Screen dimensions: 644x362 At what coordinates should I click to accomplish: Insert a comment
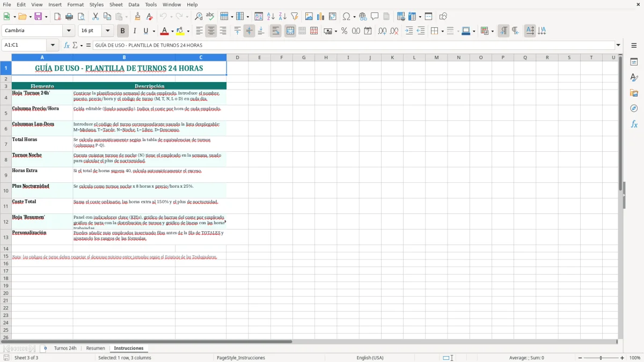[375, 17]
